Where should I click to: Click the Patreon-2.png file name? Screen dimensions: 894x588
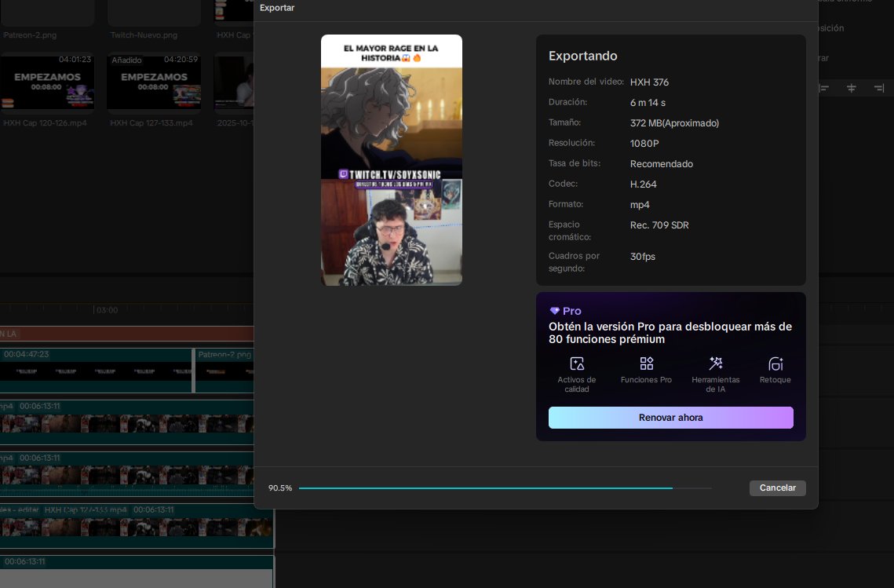(x=30, y=35)
